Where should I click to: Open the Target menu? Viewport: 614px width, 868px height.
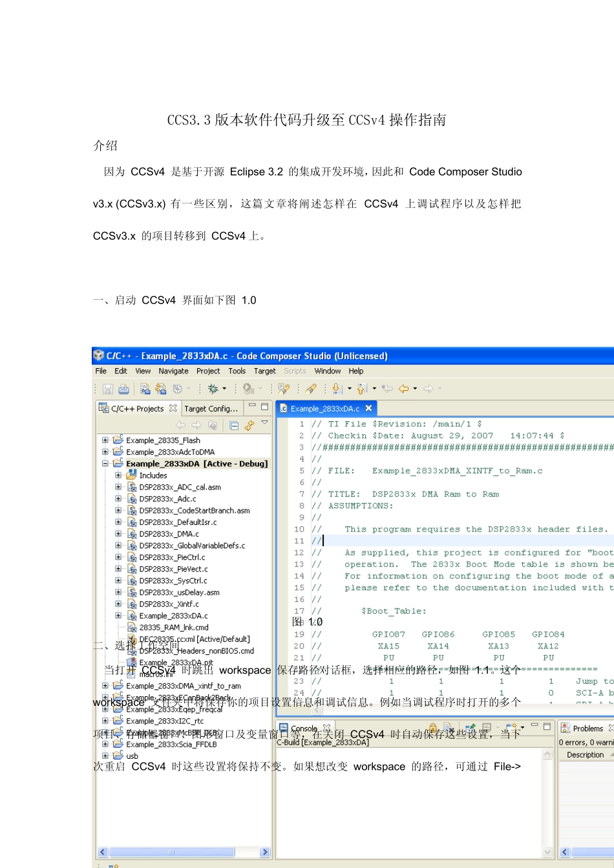(x=264, y=371)
